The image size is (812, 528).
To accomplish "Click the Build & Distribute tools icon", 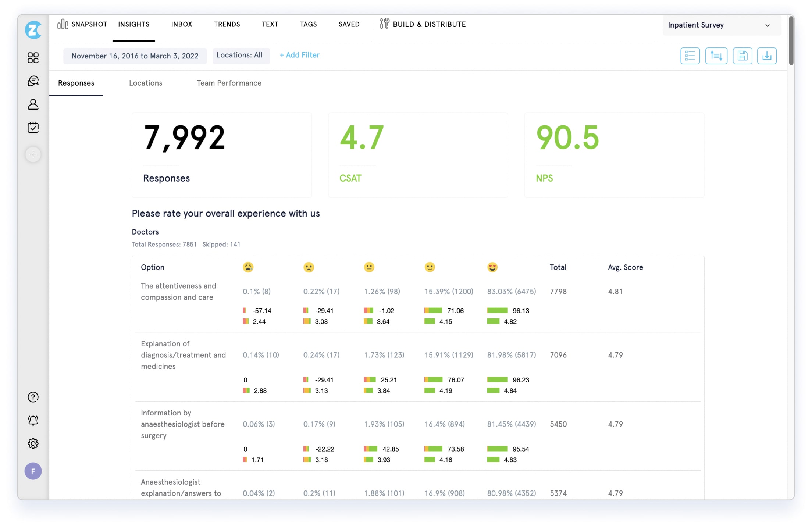I will 384,24.
